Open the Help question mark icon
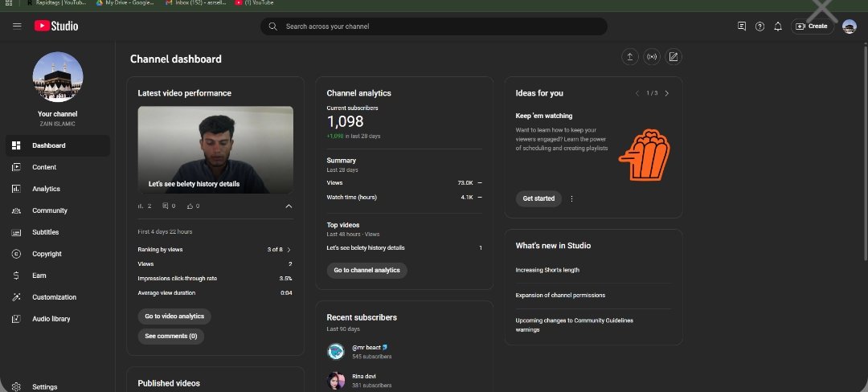The image size is (868, 392). [x=760, y=26]
